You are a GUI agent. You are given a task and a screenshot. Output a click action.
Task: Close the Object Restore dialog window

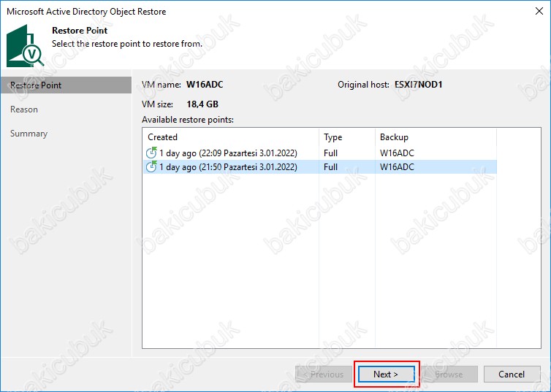[539, 11]
